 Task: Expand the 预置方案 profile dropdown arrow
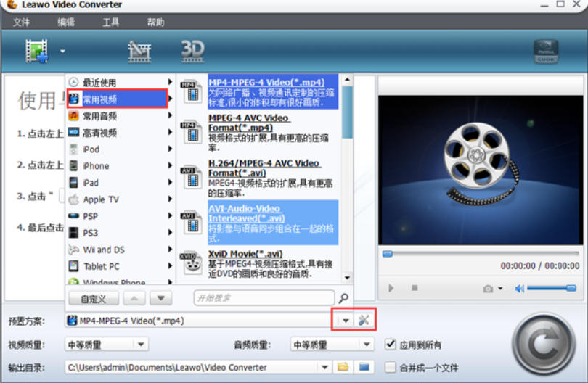pos(346,320)
